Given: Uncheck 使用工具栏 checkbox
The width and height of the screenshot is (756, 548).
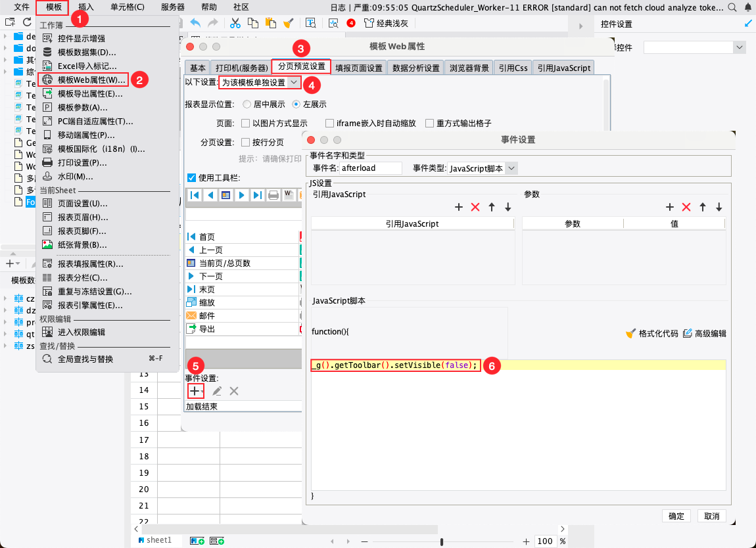Looking at the screenshot, I should 191,178.
